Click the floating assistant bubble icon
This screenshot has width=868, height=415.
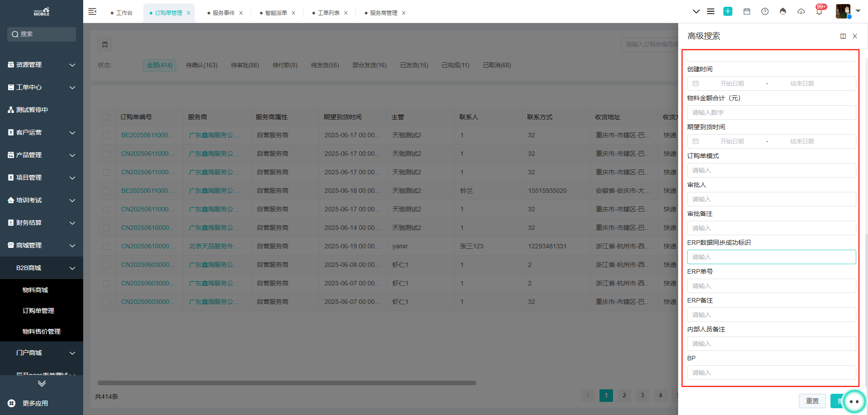[854, 401]
